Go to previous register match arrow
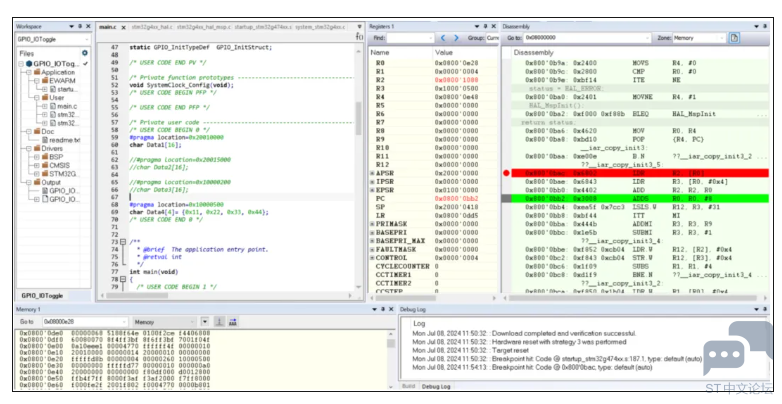Viewport: 782px width, 404px height. pos(443,38)
